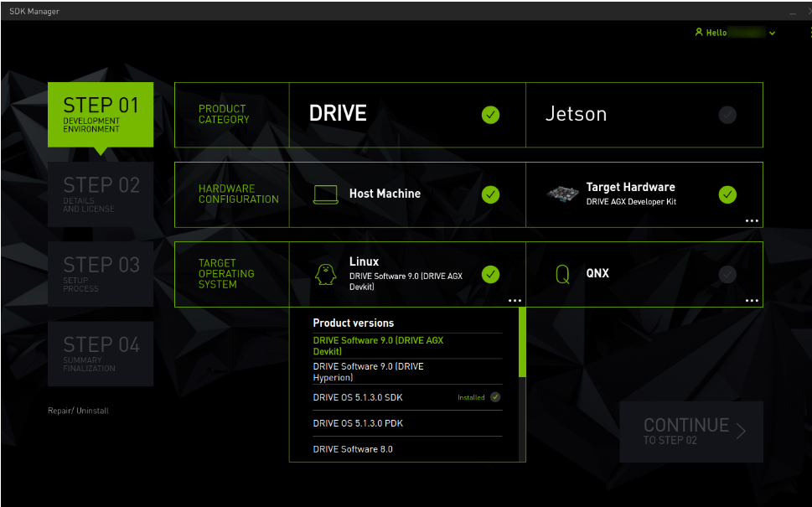Click Continue to Step 02
The width and height of the screenshot is (812, 507).
(690, 432)
